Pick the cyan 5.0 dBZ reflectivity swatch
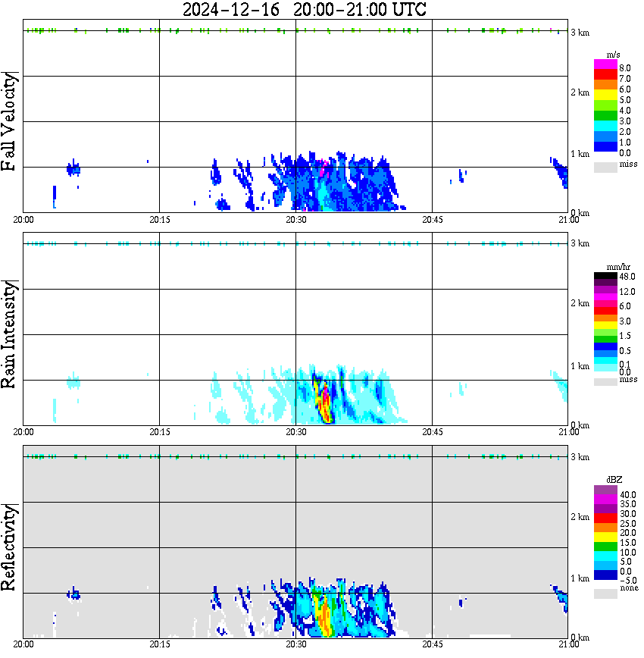 pyautogui.click(x=605, y=556)
